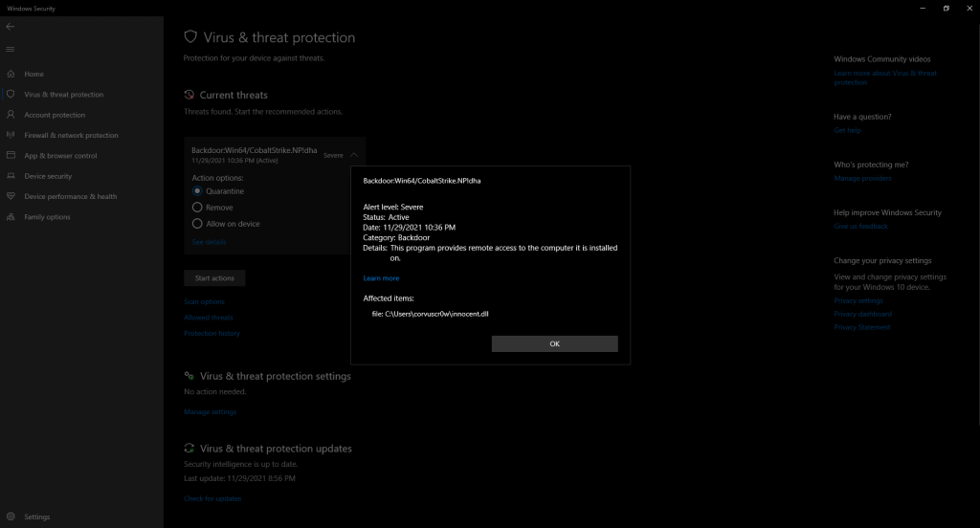Screen dimensions: 980x528
Task: Select the Quarantine radio option
Action: 198,190
